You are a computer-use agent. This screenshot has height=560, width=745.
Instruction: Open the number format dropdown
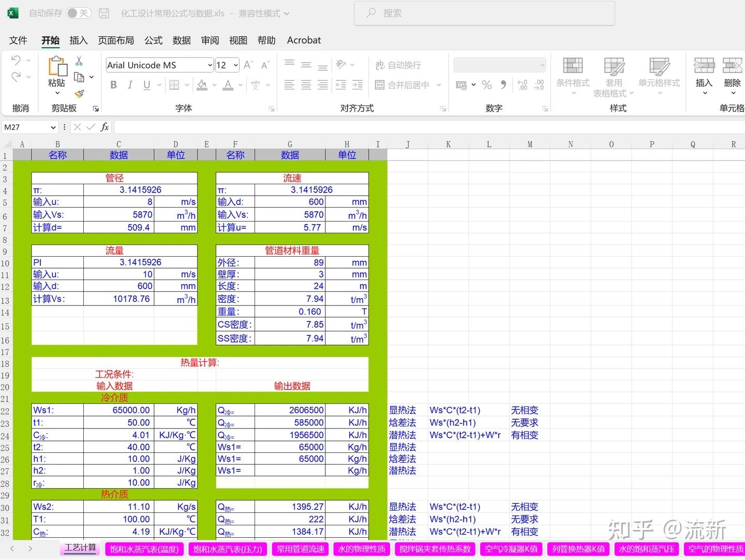coord(542,65)
